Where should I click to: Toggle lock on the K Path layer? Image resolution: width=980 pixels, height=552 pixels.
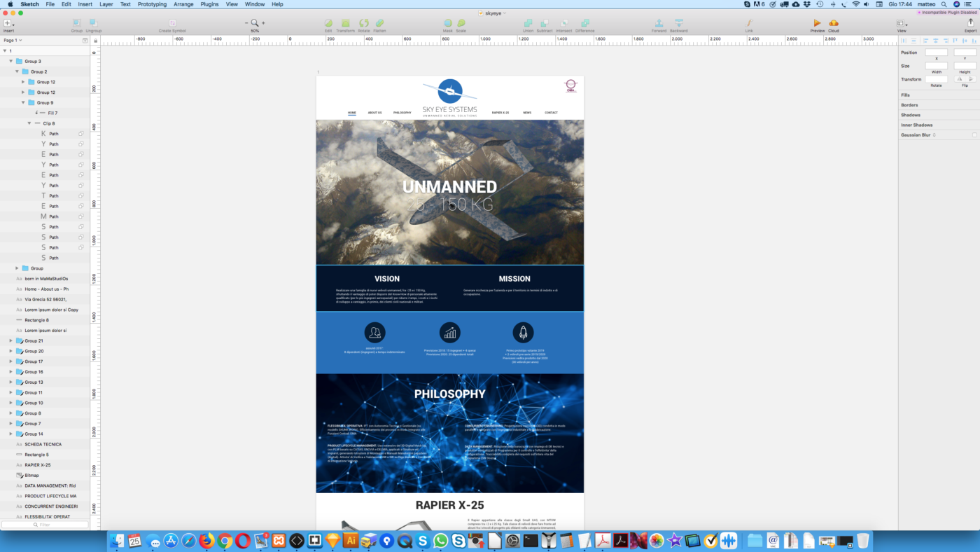[x=81, y=134]
